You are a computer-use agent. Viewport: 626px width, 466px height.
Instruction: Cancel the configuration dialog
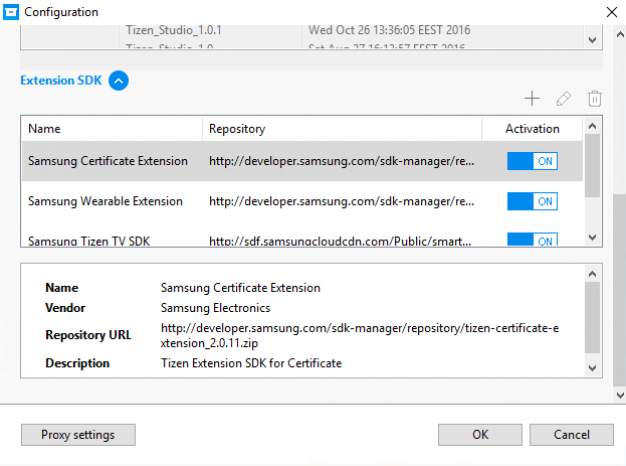click(571, 435)
